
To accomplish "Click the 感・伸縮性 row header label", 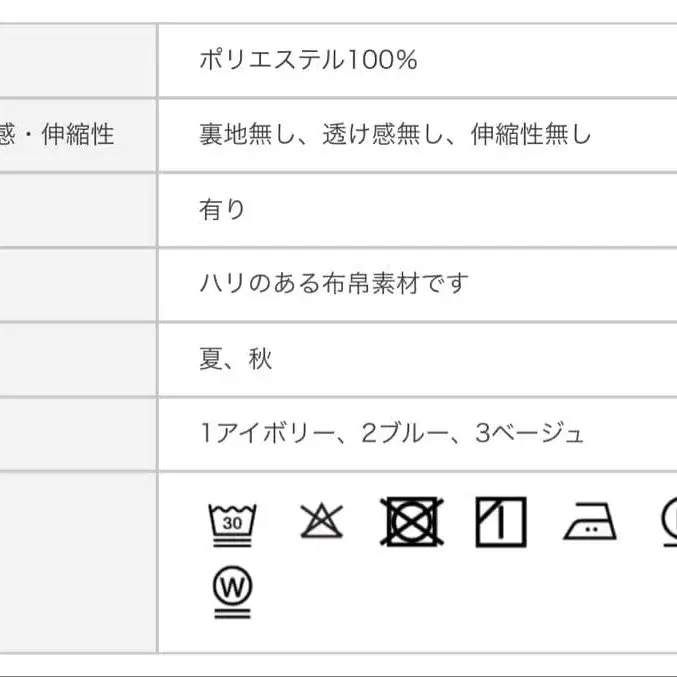I will pos(57,135).
